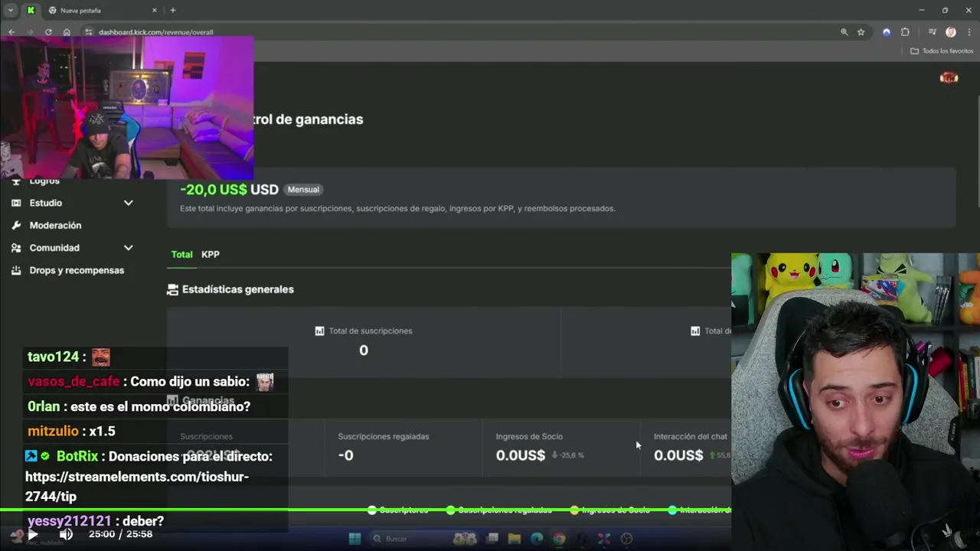
Task: Seek on the green video progress bar
Action: click(x=366, y=510)
